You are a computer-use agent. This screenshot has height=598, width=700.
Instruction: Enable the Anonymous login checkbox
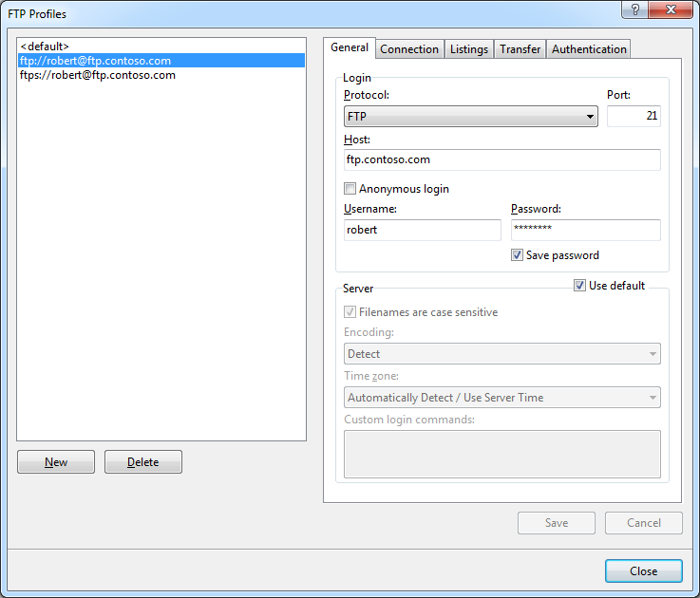coord(350,189)
